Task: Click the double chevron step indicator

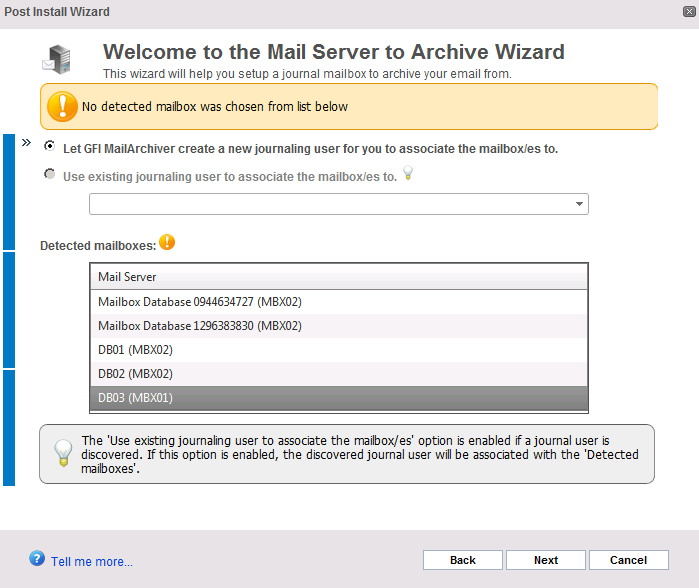Action: pos(26,143)
